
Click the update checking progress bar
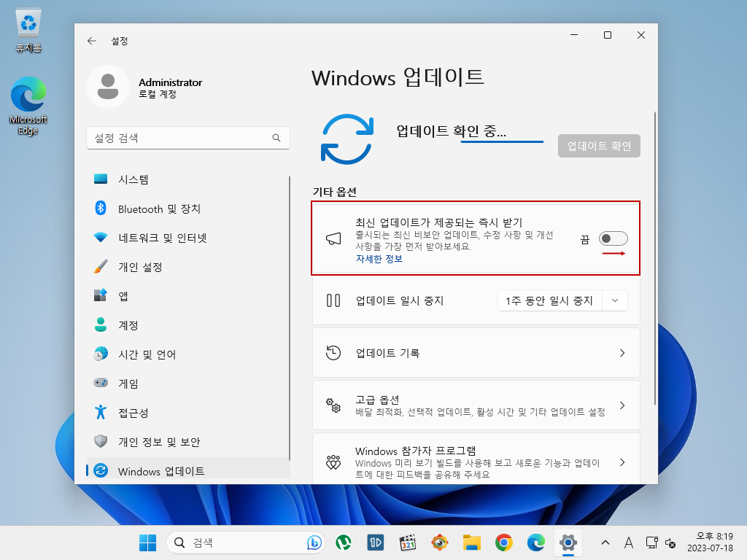[x=502, y=141]
